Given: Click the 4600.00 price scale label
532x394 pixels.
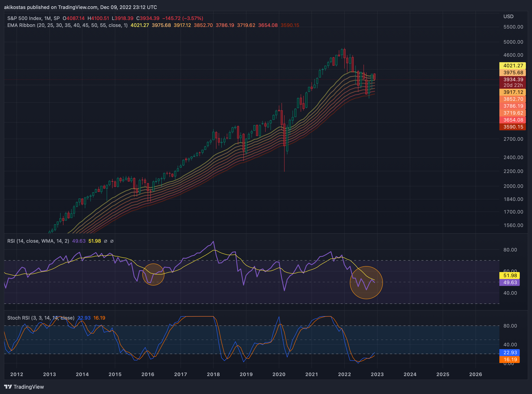Looking at the screenshot, I should pos(513,55).
